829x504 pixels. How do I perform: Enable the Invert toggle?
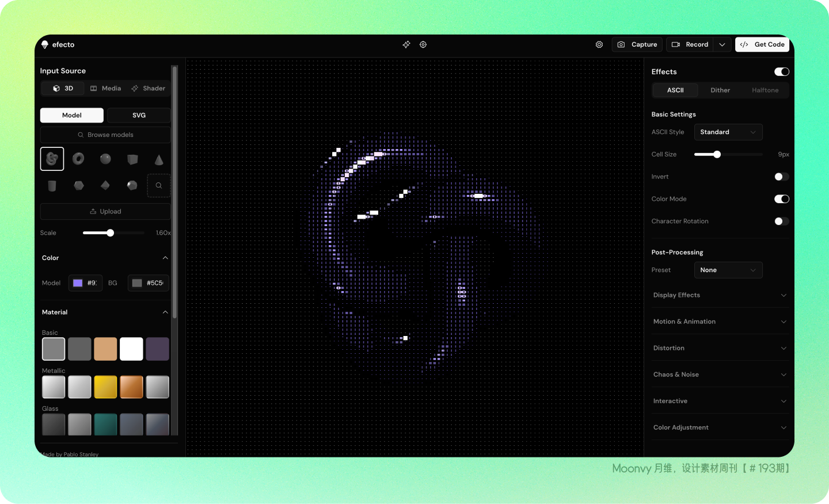781,177
